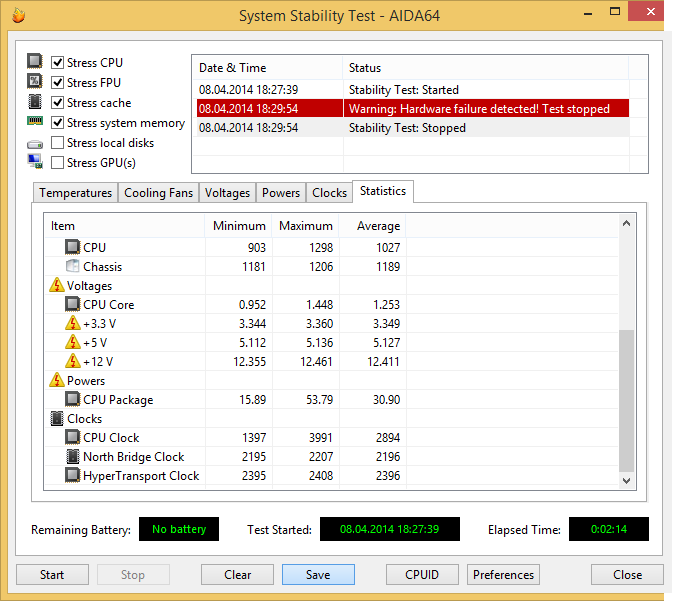Click the Item column header
Viewport: 680px width, 601px height.
(x=125, y=226)
